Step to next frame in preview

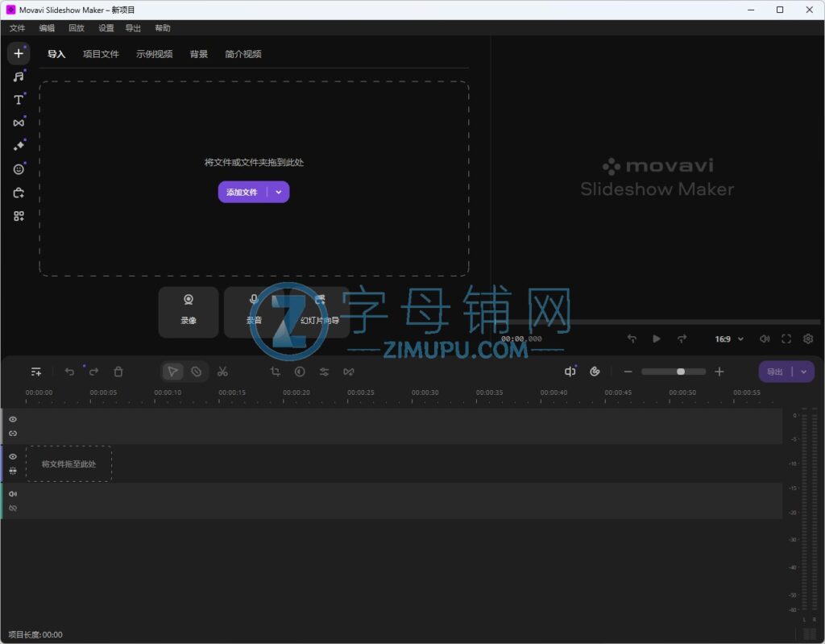pyautogui.click(x=682, y=339)
